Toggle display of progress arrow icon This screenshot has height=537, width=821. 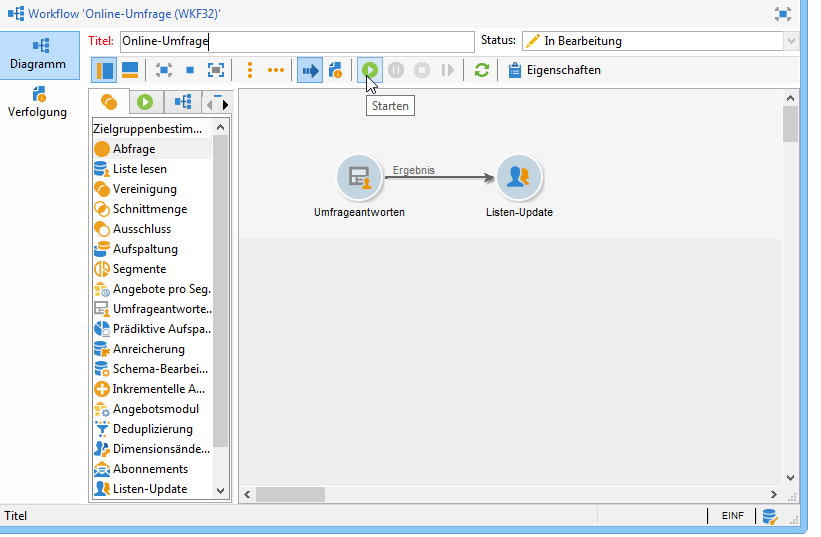point(309,70)
